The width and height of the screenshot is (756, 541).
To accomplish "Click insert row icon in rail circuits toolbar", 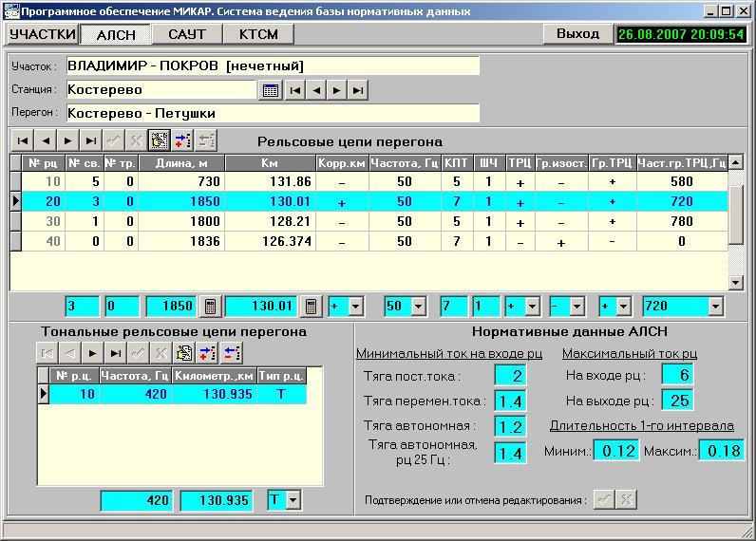I will (182, 140).
